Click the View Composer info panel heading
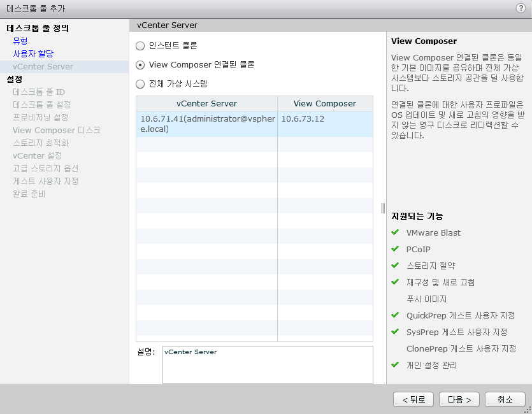532x414 pixels. (x=424, y=41)
